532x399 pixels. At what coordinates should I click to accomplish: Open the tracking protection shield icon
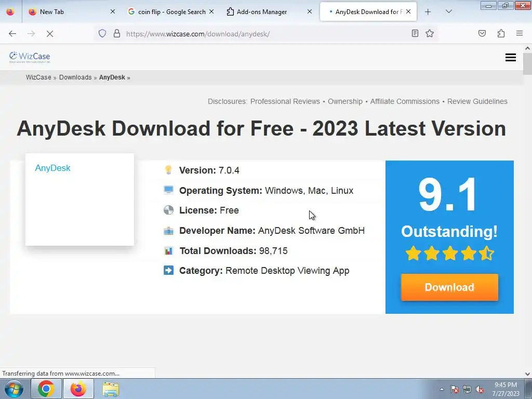coord(102,33)
